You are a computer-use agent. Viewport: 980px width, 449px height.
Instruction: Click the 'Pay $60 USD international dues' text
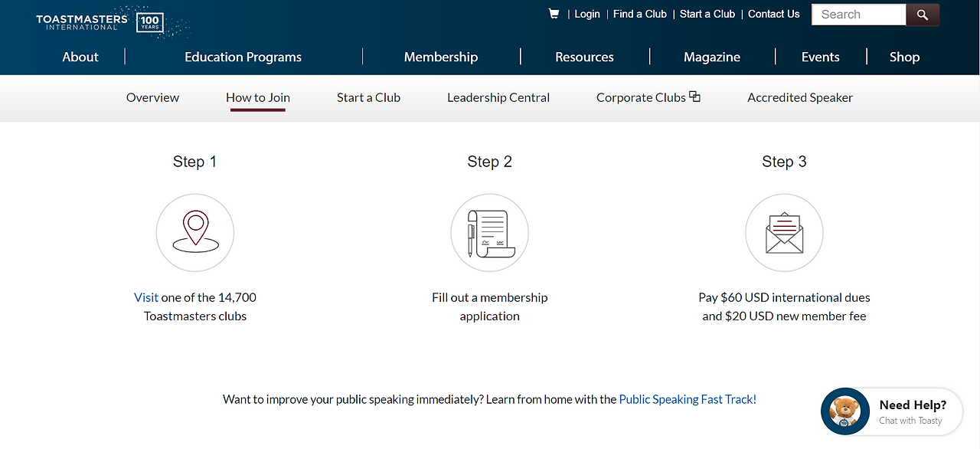(784, 297)
